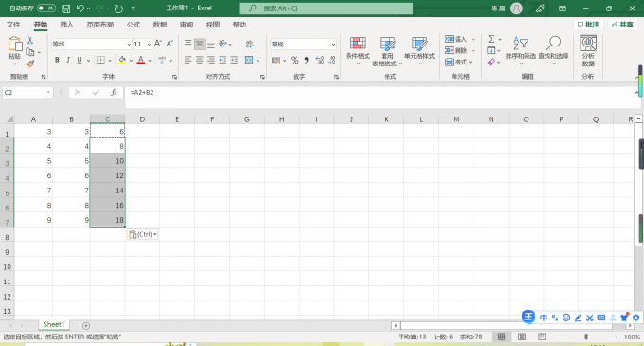Click Increase Font Size icon

point(158,44)
